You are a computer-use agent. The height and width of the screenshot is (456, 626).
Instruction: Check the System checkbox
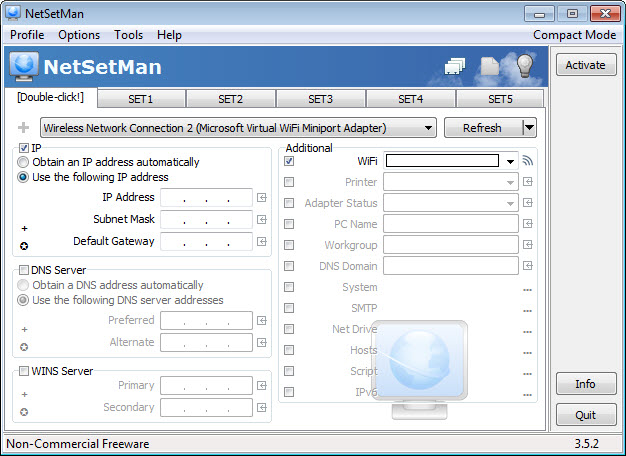289,287
